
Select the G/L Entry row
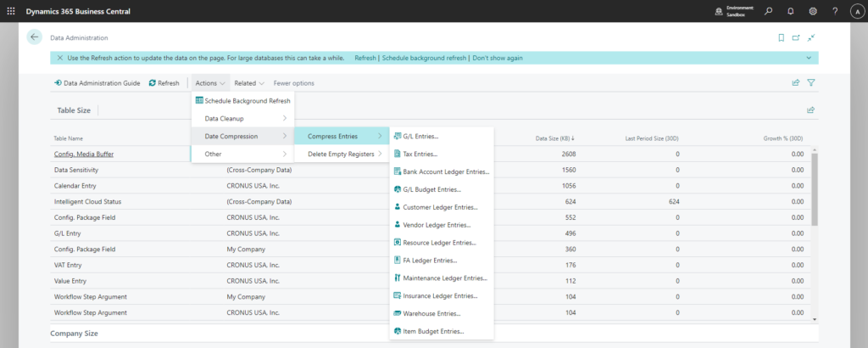coord(431,233)
